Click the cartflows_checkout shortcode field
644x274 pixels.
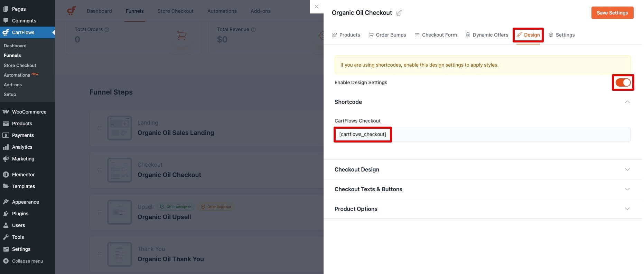pyautogui.click(x=483, y=134)
